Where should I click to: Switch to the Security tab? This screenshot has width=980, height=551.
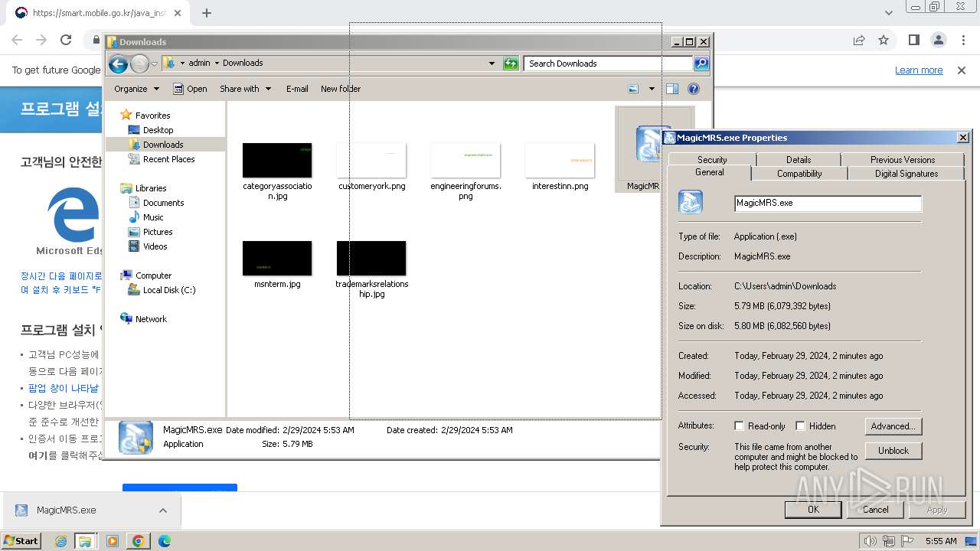(711, 160)
